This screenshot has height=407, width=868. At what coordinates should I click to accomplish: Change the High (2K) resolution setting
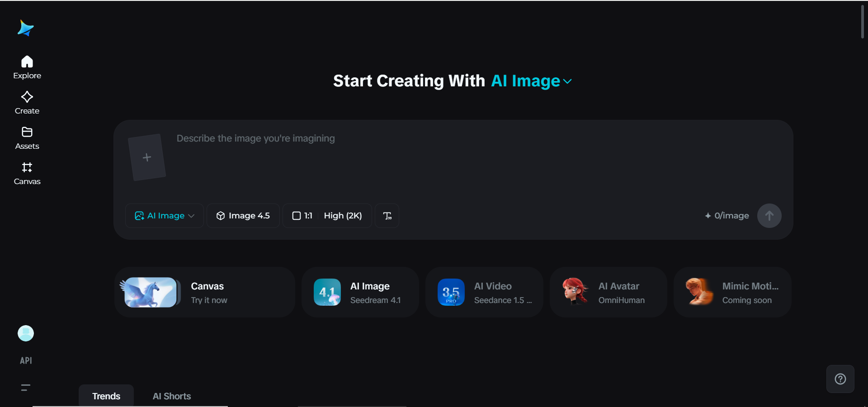point(343,216)
